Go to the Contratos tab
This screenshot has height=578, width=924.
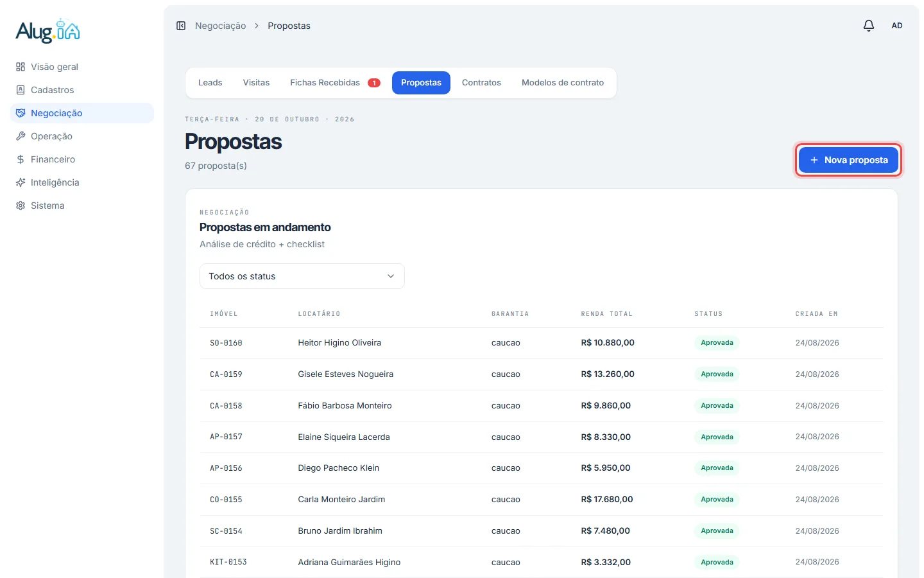(481, 83)
